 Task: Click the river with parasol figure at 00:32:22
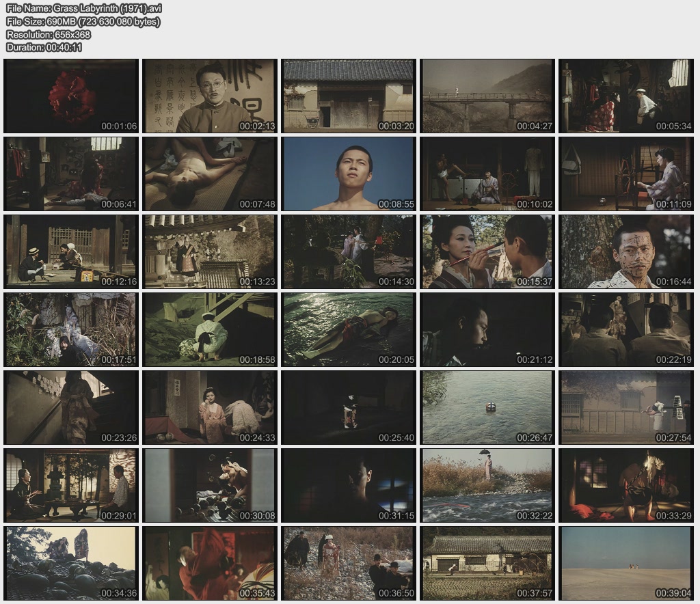487,485
